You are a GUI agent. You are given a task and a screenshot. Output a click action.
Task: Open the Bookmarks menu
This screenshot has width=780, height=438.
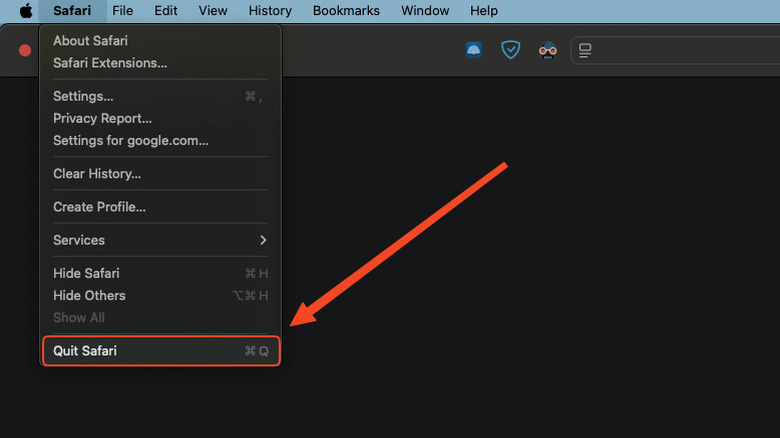346,10
